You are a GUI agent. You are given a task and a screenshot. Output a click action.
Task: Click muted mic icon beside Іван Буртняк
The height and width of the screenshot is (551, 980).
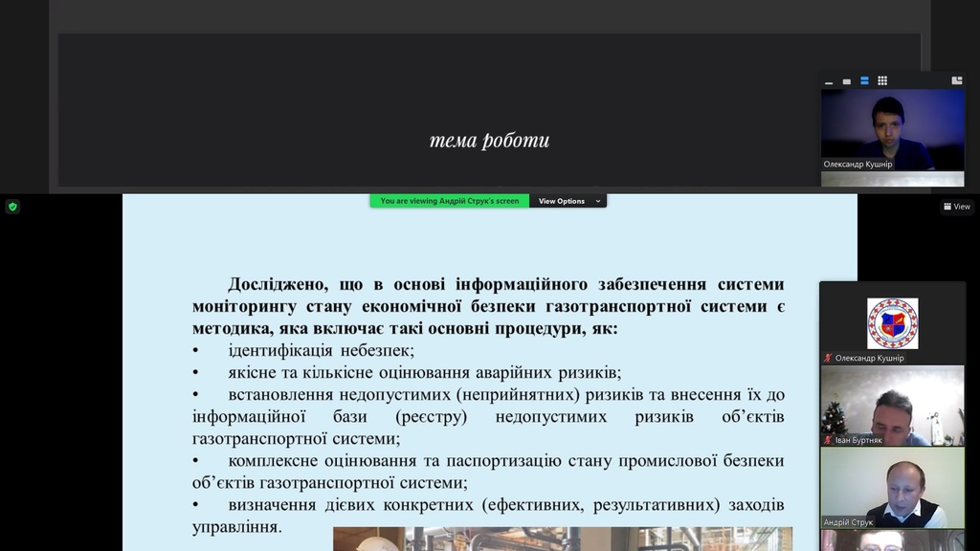pyautogui.click(x=828, y=440)
